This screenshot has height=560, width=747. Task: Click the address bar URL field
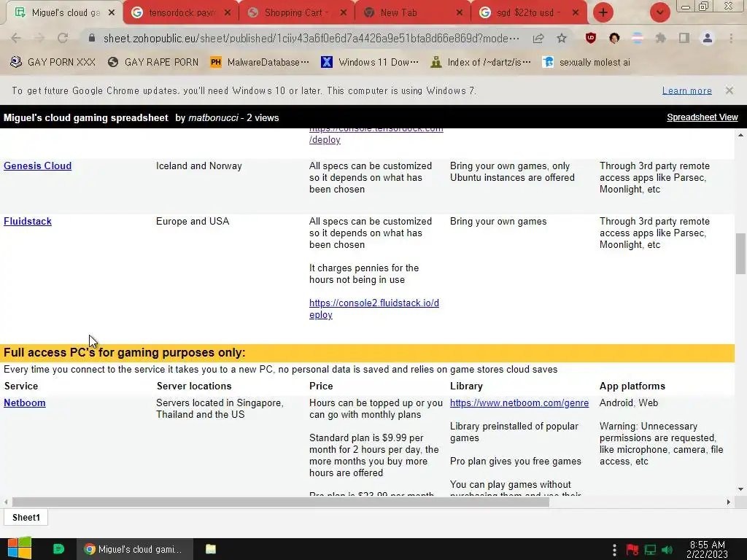click(311, 38)
